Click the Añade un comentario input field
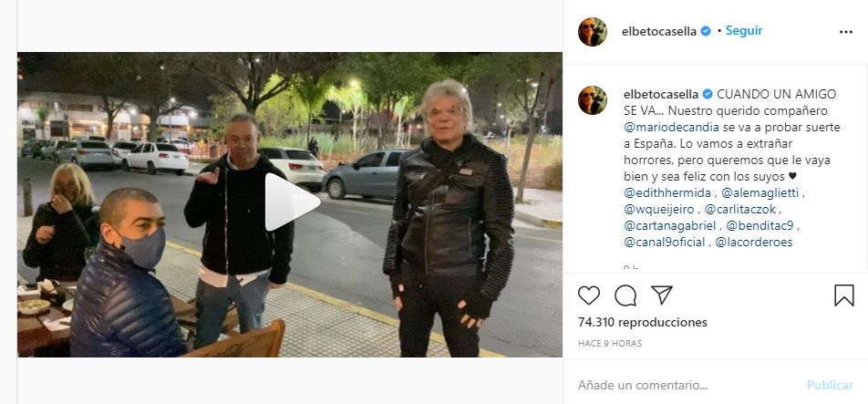Screen dimensions: 868x404 coord(686,385)
